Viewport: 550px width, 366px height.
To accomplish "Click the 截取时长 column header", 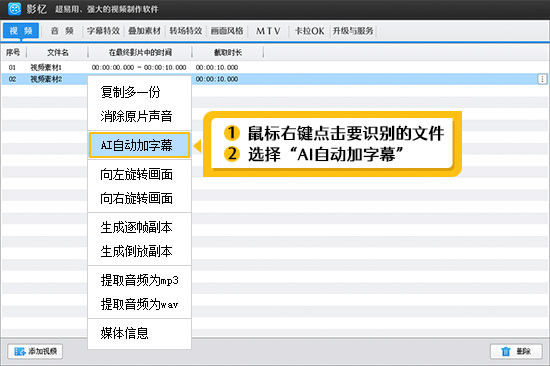I will (x=228, y=53).
